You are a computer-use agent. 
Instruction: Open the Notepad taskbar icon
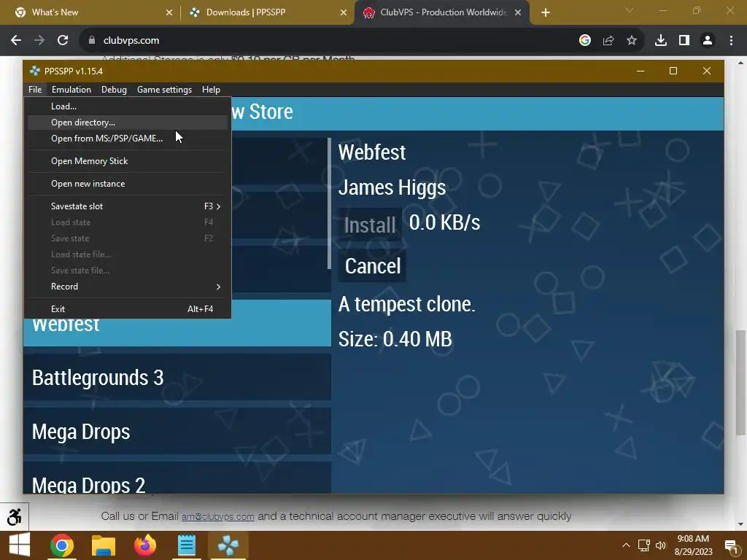[x=186, y=545]
